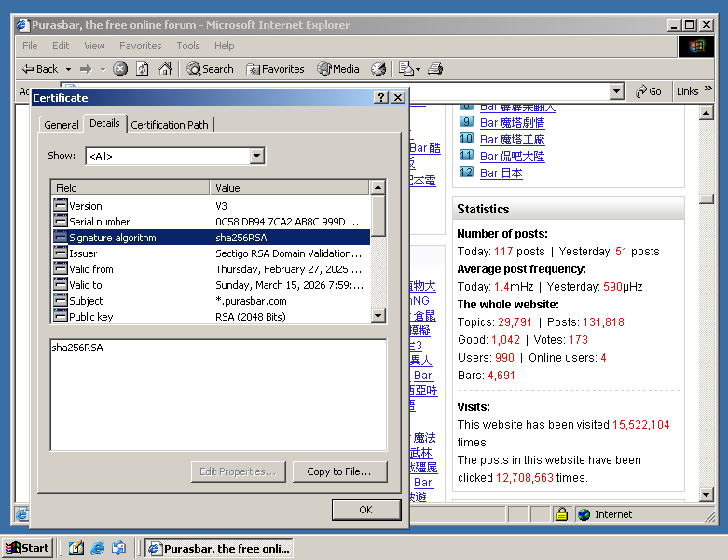
Task: Select the Version field row
Action: tap(212, 206)
